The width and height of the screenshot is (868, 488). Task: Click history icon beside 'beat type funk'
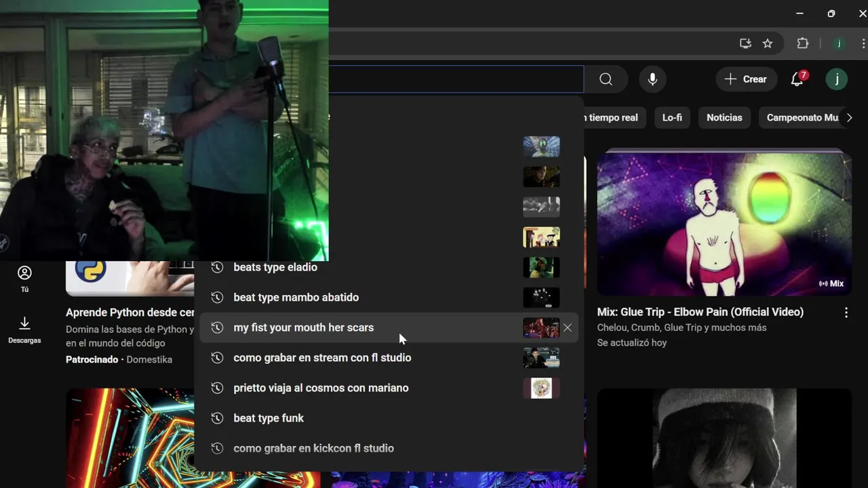tap(217, 418)
